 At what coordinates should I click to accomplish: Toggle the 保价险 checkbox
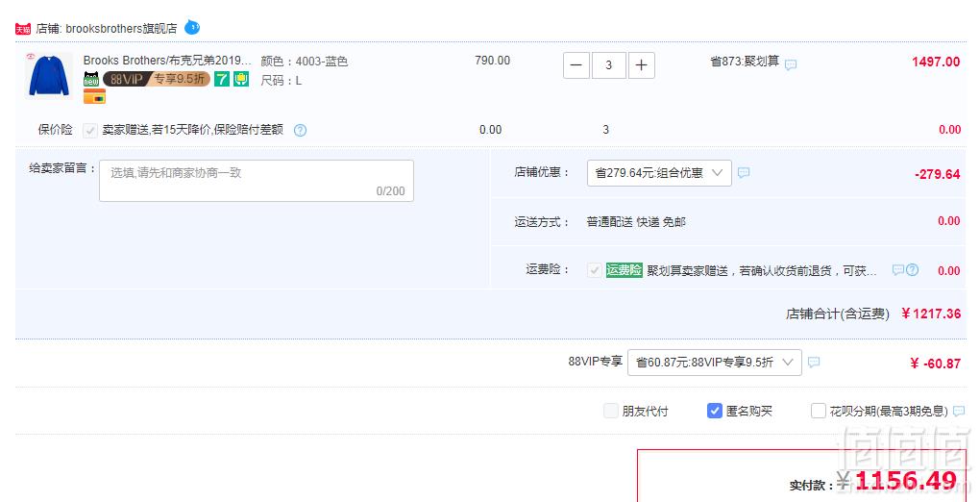point(90,130)
